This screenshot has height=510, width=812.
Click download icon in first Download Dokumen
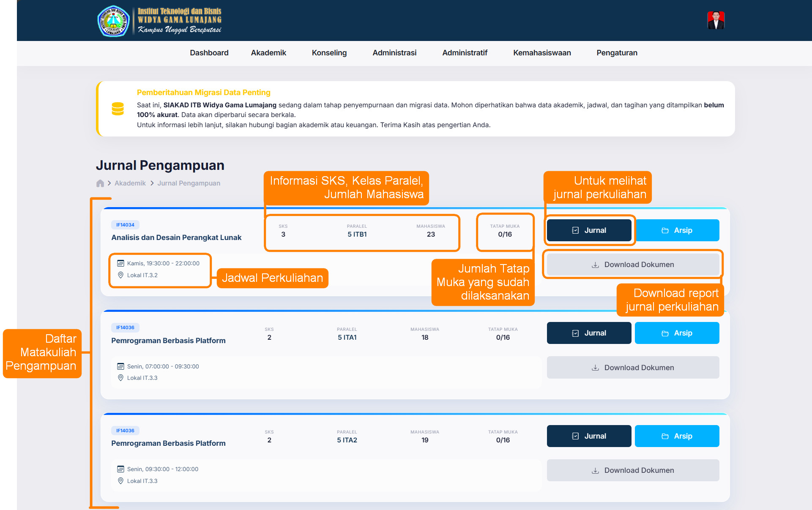point(595,265)
